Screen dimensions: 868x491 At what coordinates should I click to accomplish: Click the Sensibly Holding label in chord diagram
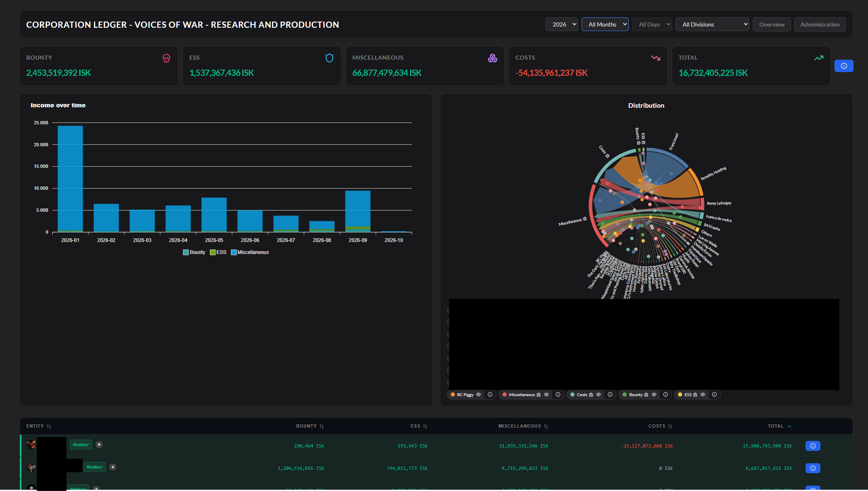pos(713,173)
